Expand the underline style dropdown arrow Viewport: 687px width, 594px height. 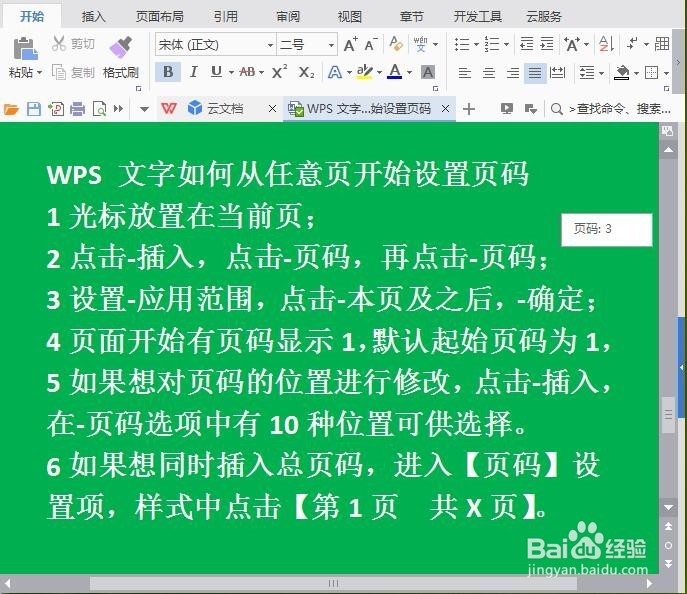click(x=231, y=72)
